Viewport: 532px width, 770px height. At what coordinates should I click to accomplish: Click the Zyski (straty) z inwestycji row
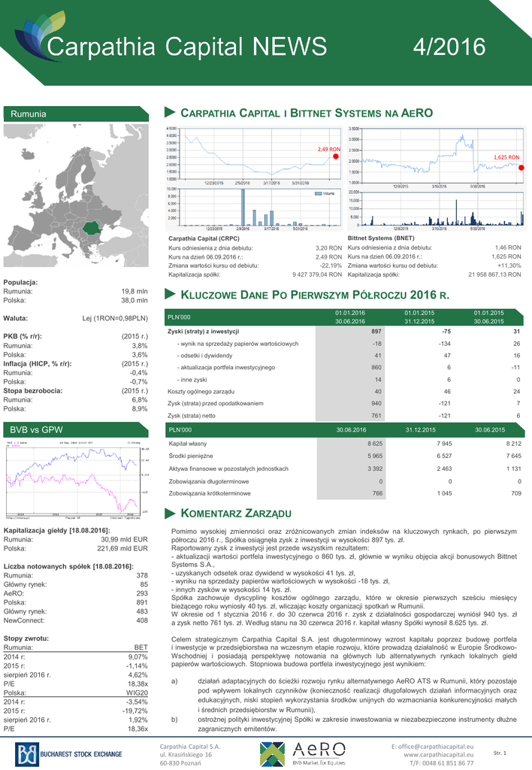[344, 331]
